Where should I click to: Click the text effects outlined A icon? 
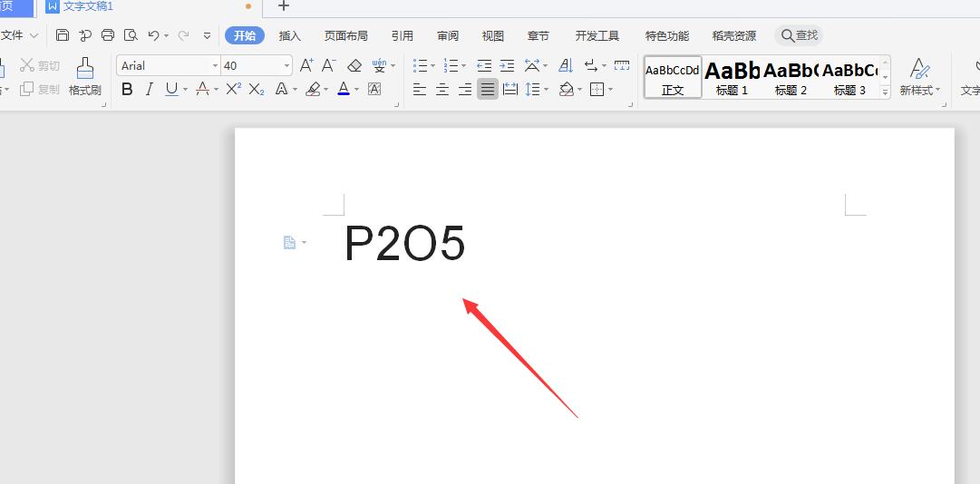282,90
